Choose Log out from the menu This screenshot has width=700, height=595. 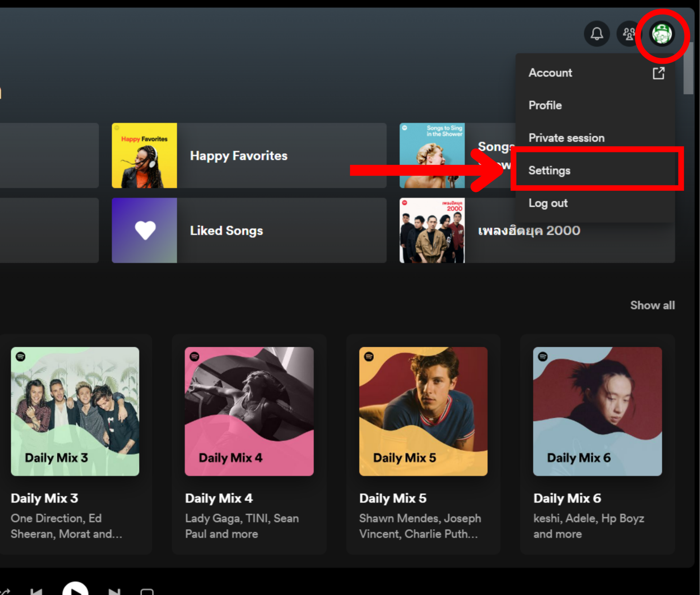click(x=548, y=203)
